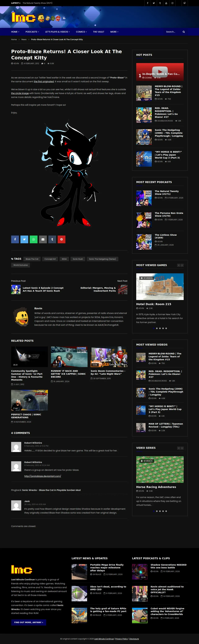Select the Concept Art tag
199x644 pixels.
(x=50, y=259)
